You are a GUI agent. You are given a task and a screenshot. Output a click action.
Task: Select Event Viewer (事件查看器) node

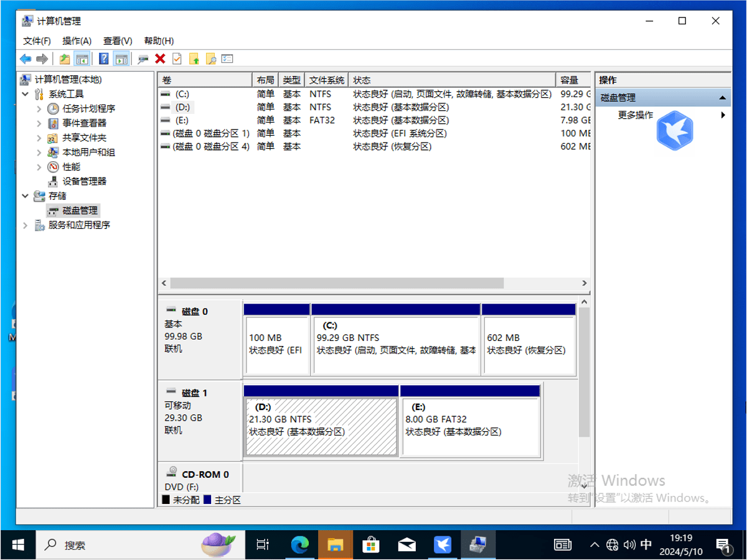click(84, 123)
